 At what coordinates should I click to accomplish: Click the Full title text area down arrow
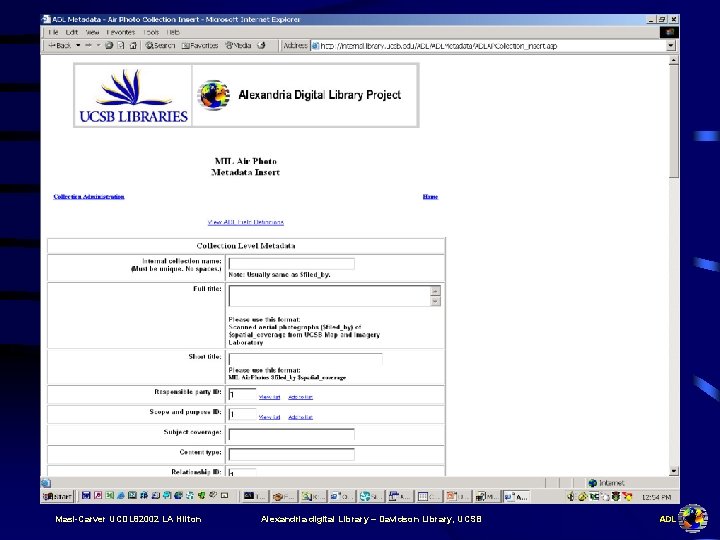click(x=436, y=301)
